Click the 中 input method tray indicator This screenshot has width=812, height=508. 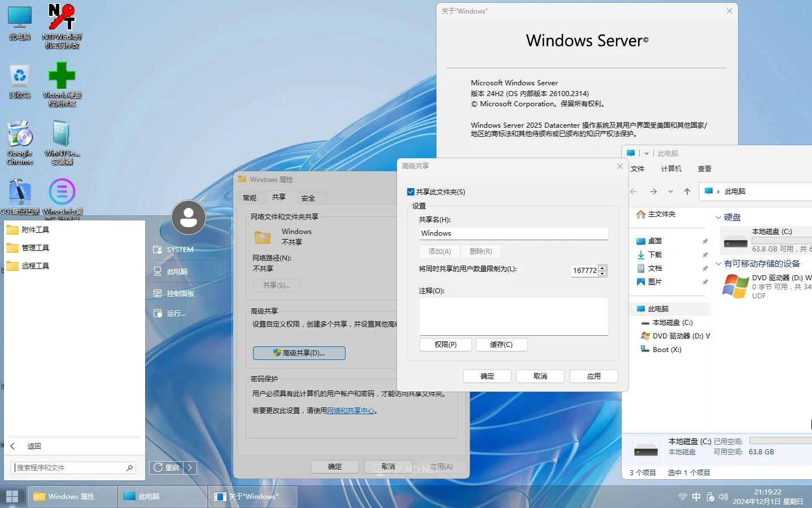tap(696, 497)
